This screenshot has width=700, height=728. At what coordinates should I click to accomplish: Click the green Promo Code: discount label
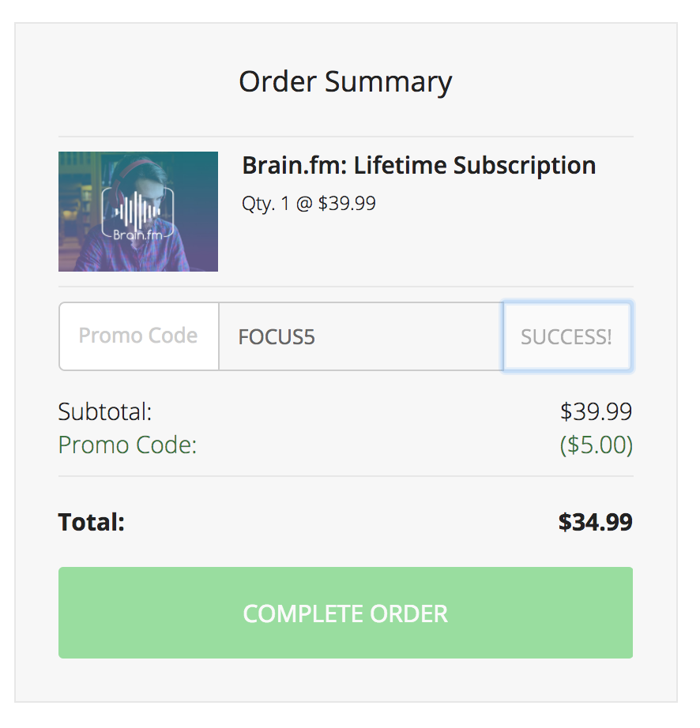[x=127, y=445]
